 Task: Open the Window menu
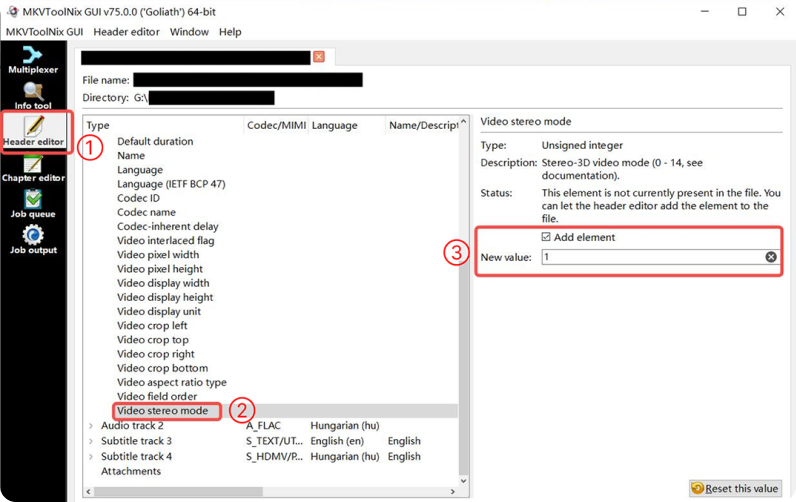coord(189,32)
